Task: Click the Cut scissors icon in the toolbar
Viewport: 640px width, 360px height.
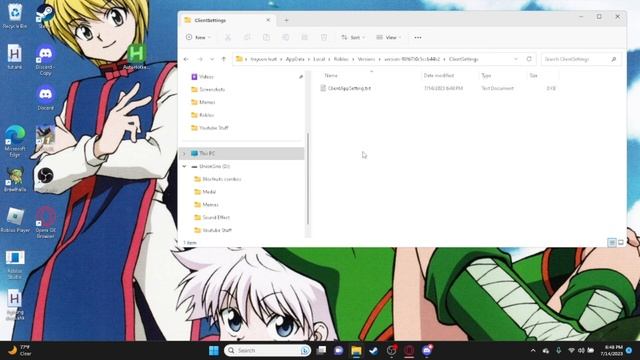Action: tap(228, 38)
